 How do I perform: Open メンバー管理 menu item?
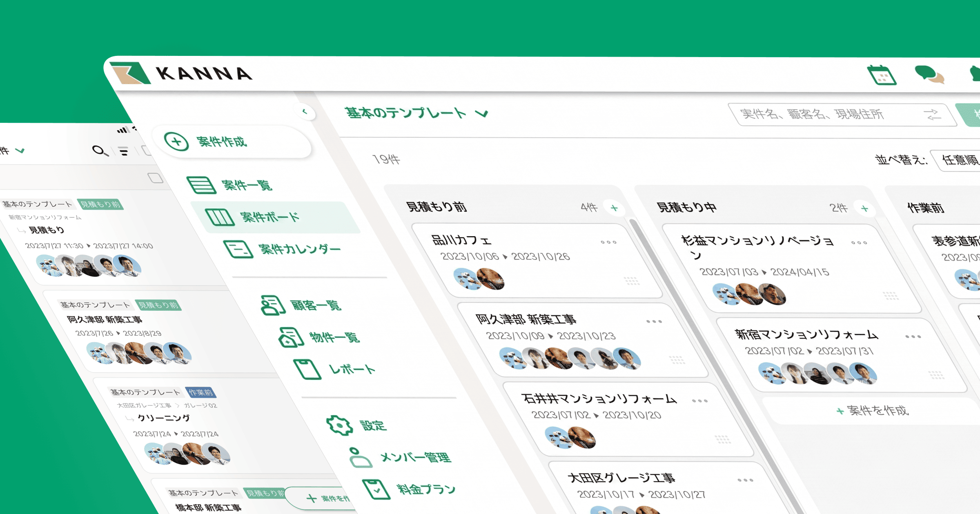(401, 457)
